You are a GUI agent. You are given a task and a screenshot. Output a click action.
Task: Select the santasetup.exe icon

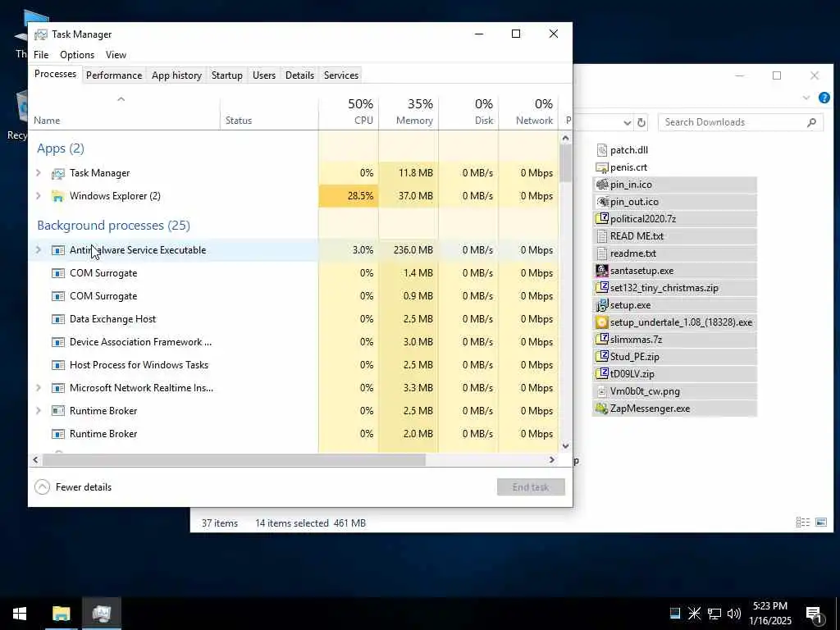click(x=602, y=271)
